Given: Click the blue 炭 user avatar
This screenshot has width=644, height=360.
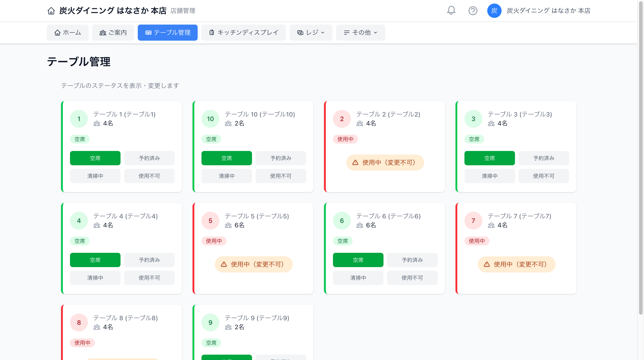Looking at the screenshot, I should 494,11.
